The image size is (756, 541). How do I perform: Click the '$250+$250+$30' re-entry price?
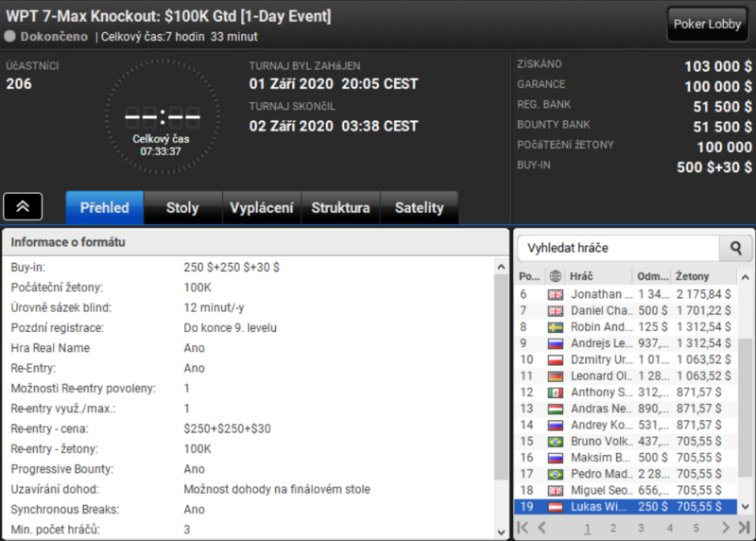227,428
